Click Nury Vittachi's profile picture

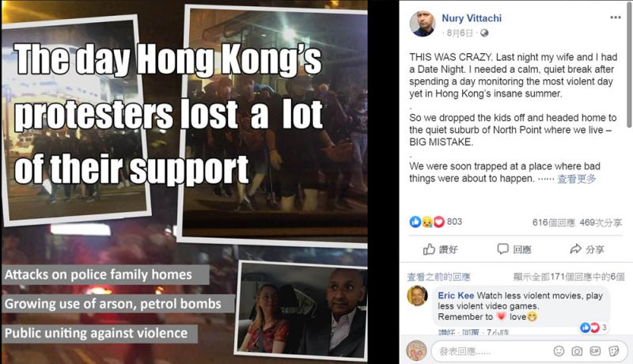coord(423,24)
